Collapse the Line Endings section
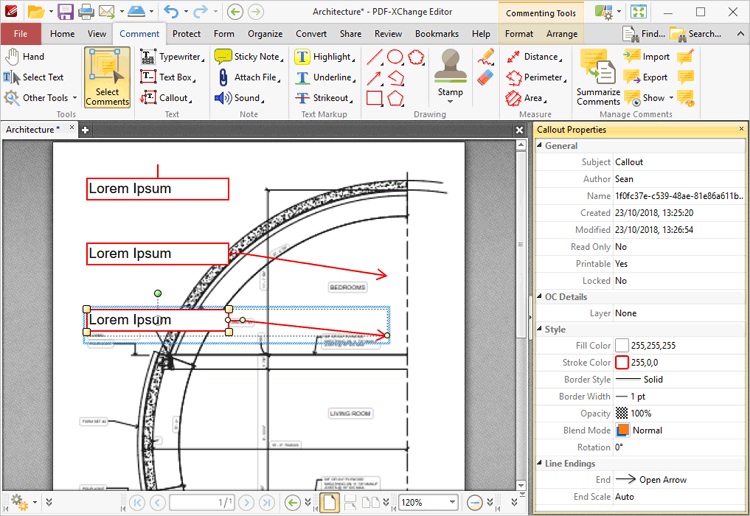This screenshot has height=516, width=750. 540,463
